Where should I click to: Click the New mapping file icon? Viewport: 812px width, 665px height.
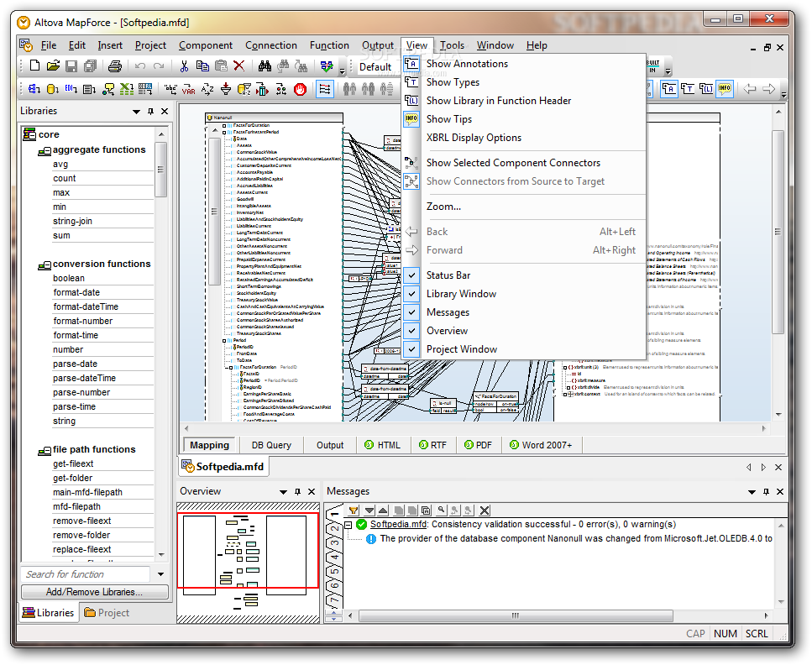[34, 65]
